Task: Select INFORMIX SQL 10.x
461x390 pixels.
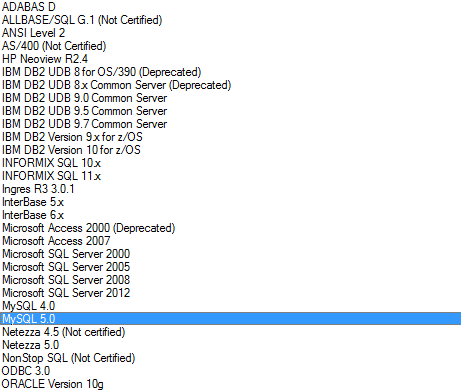Action: tap(51, 163)
